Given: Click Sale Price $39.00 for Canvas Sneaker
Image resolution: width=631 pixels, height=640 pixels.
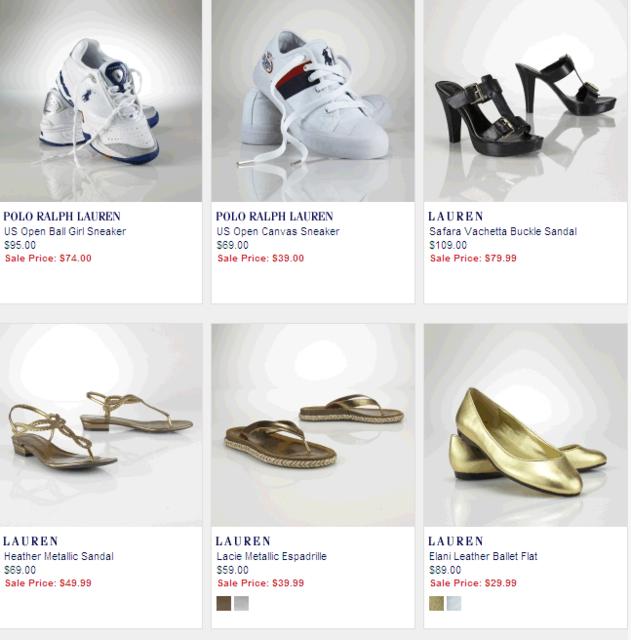Looking at the screenshot, I should (x=260, y=258).
